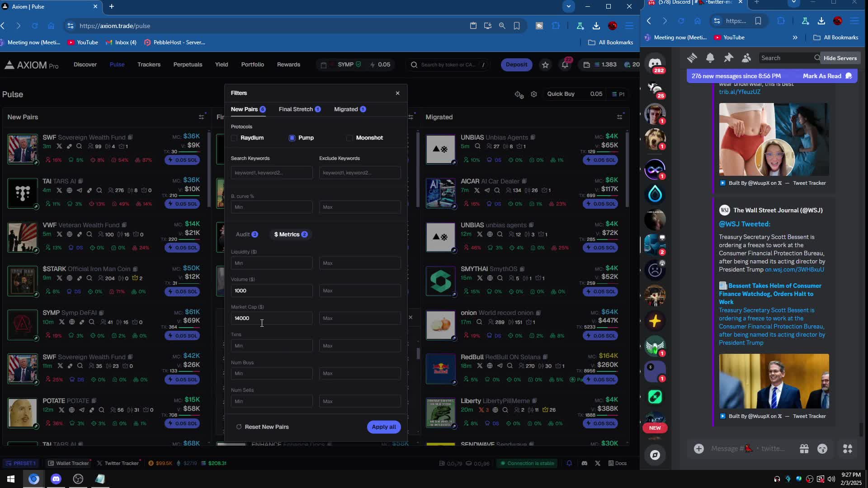This screenshot has height=488, width=868.
Task: Open Pulse settings gear icon
Action: click(534, 94)
